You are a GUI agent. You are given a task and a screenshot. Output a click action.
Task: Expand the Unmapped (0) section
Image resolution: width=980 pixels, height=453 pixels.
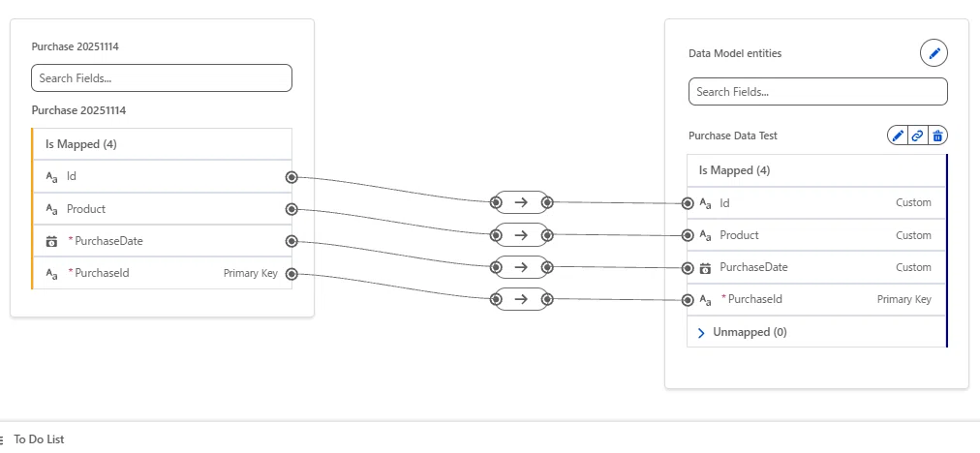(701, 332)
